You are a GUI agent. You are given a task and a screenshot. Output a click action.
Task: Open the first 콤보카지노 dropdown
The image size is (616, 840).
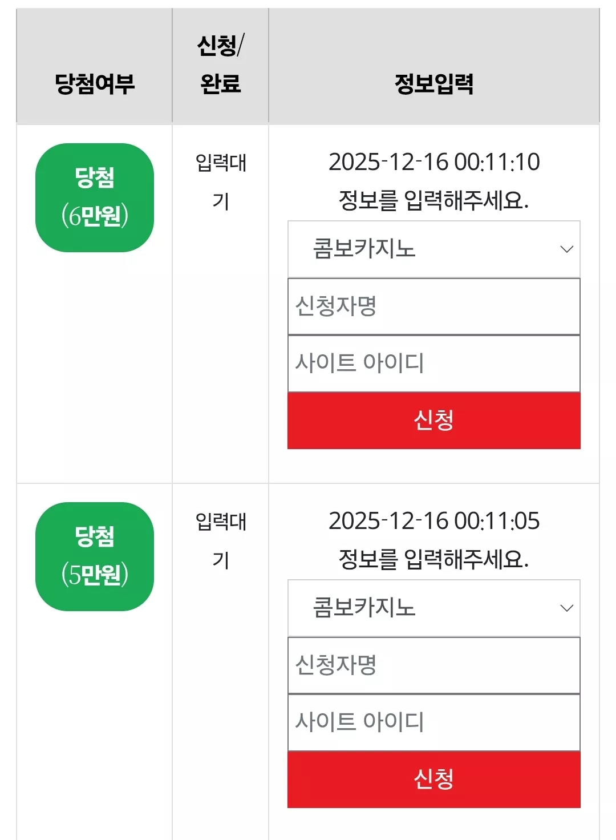[x=433, y=249]
